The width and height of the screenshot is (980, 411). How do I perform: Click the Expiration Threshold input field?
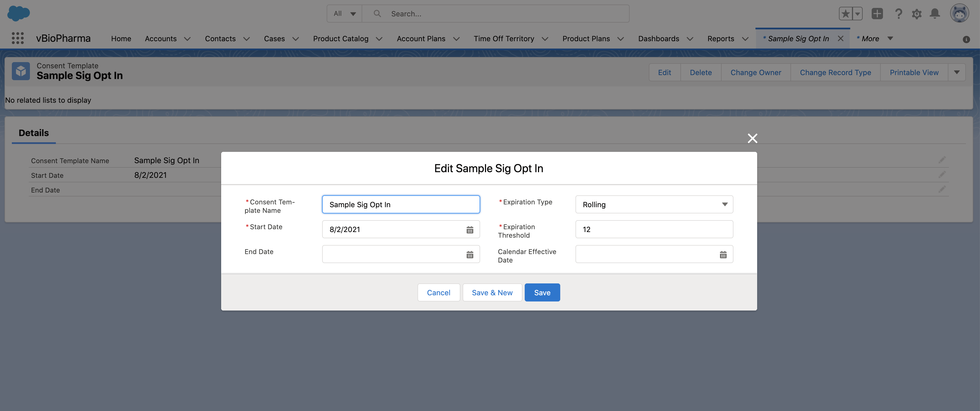click(654, 229)
